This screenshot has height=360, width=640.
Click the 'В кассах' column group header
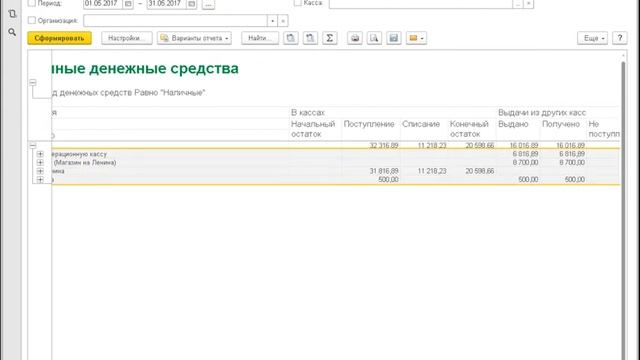click(x=308, y=112)
